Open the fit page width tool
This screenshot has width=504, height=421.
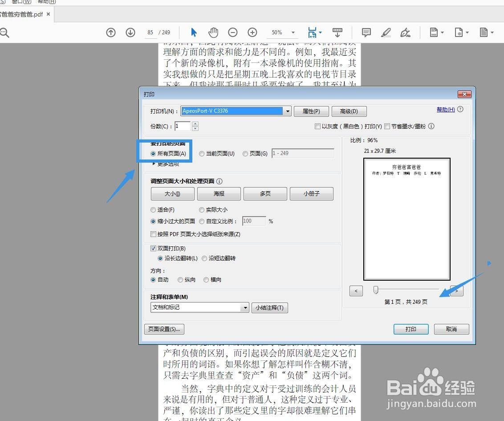[x=312, y=33]
